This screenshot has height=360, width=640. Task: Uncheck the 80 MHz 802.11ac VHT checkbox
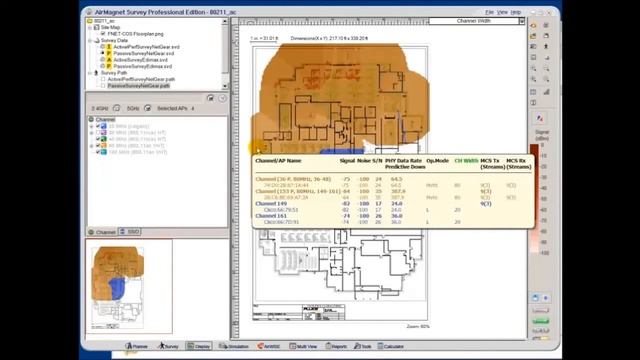(98, 146)
